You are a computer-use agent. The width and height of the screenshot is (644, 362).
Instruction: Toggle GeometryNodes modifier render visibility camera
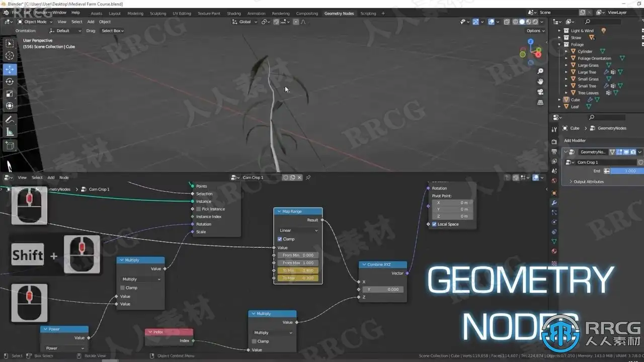(633, 152)
